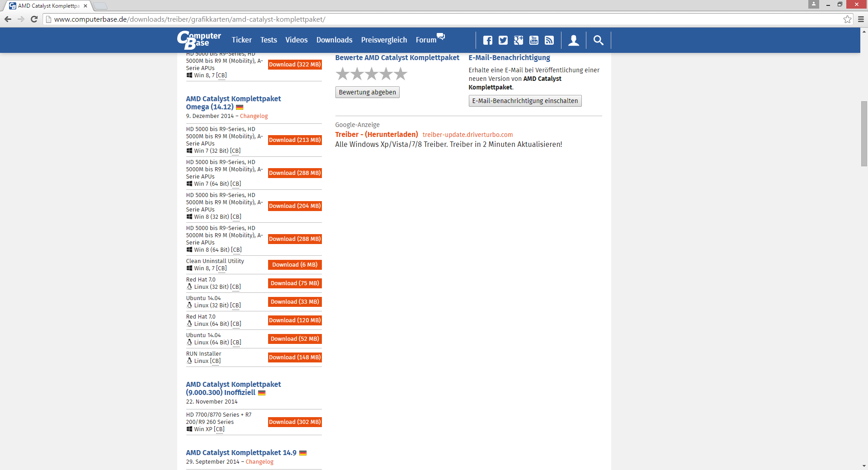Download the 322 MB Win 8, 7 package
This screenshot has height=470, width=868.
295,65
